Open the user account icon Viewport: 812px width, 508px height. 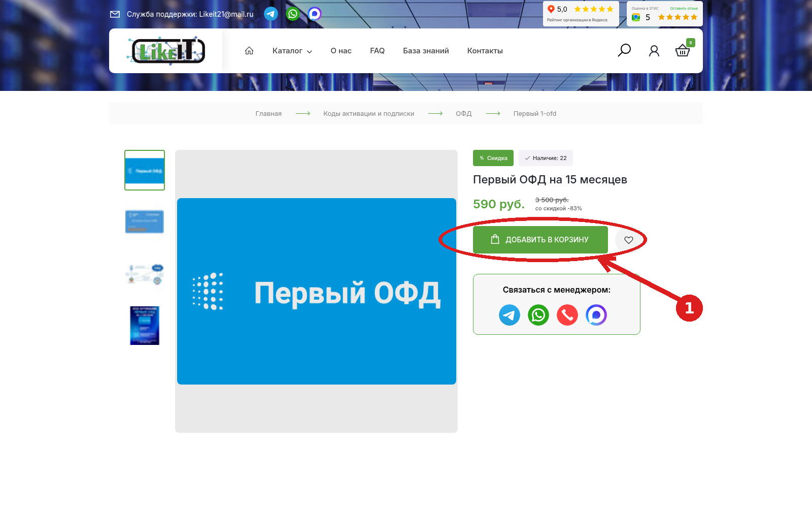pyautogui.click(x=654, y=51)
